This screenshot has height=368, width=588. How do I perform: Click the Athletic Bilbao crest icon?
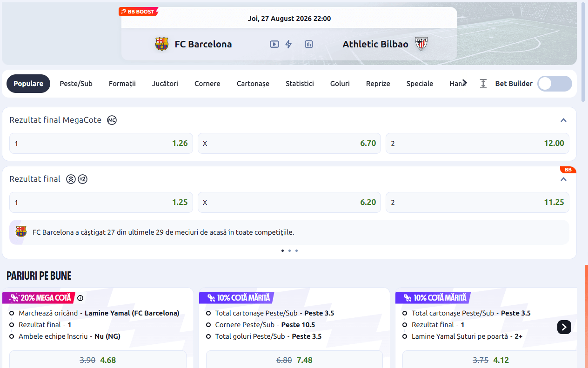click(x=421, y=44)
